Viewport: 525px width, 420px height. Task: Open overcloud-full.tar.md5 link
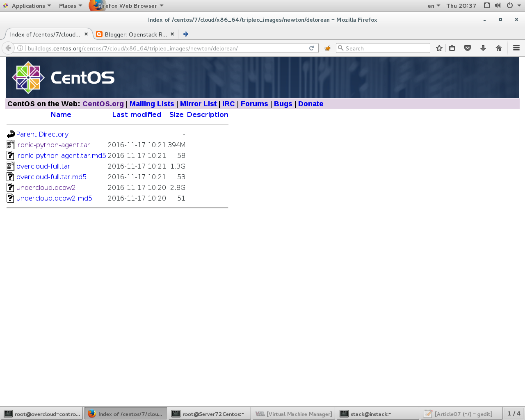[x=51, y=177]
